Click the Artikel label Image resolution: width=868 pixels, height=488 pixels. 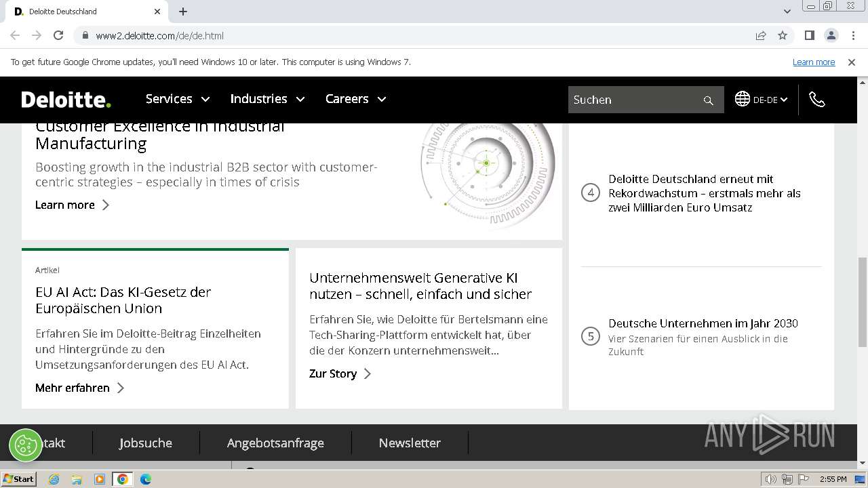click(47, 270)
